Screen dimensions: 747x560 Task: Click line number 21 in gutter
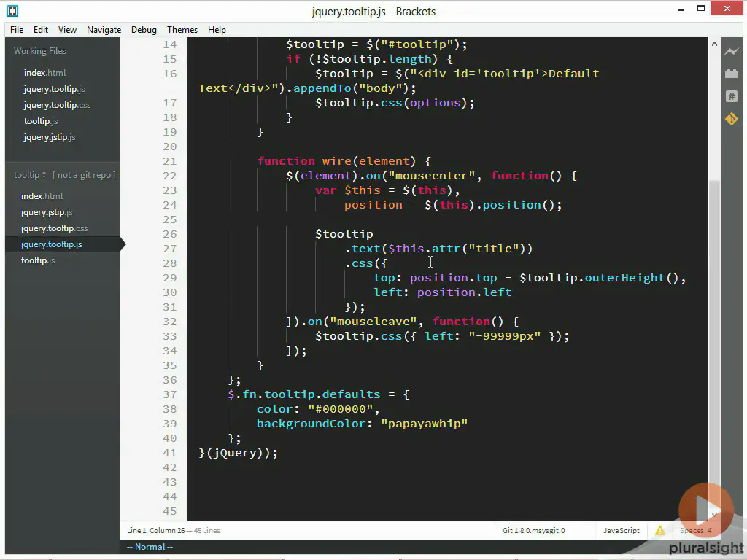169,161
